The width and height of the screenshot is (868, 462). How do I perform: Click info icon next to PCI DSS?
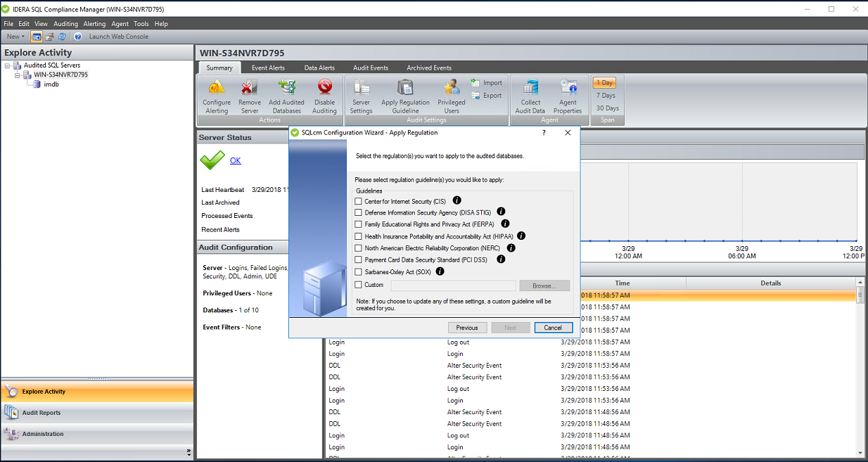point(502,259)
